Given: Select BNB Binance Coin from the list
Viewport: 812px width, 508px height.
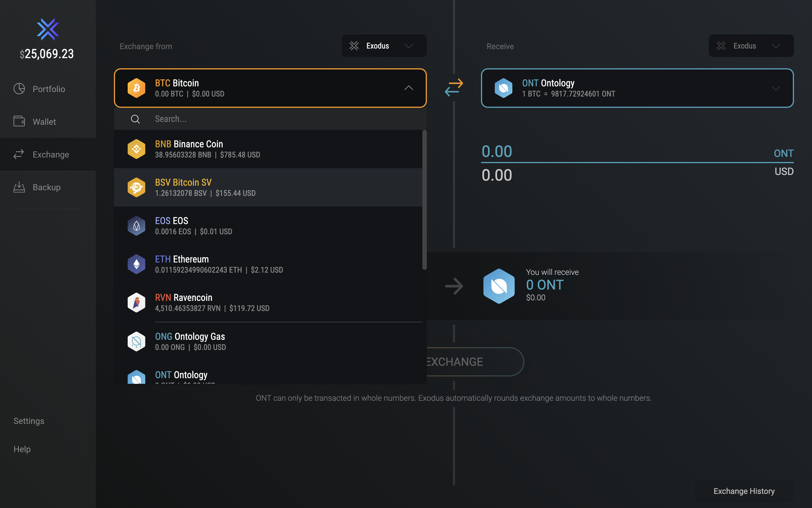Looking at the screenshot, I should pyautogui.click(x=268, y=149).
